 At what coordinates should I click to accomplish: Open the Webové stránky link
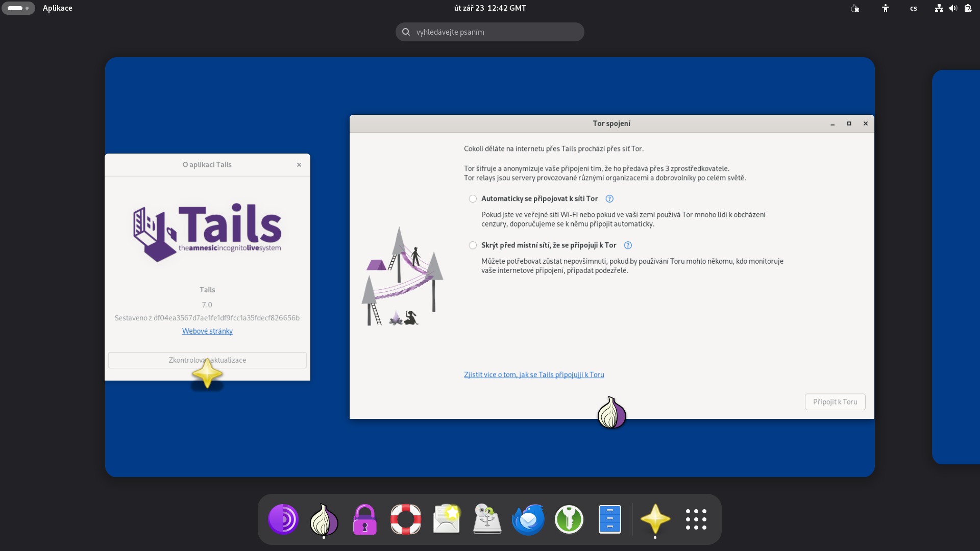(x=207, y=331)
